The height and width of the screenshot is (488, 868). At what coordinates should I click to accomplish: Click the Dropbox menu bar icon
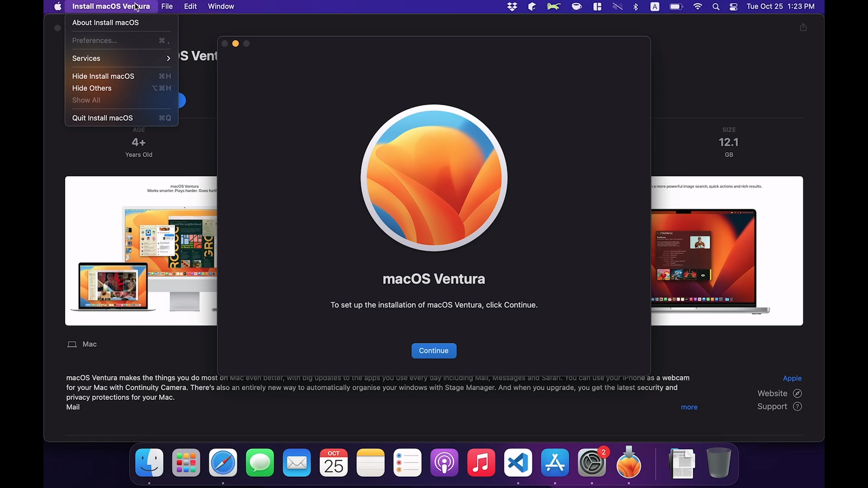click(x=512, y=7)
